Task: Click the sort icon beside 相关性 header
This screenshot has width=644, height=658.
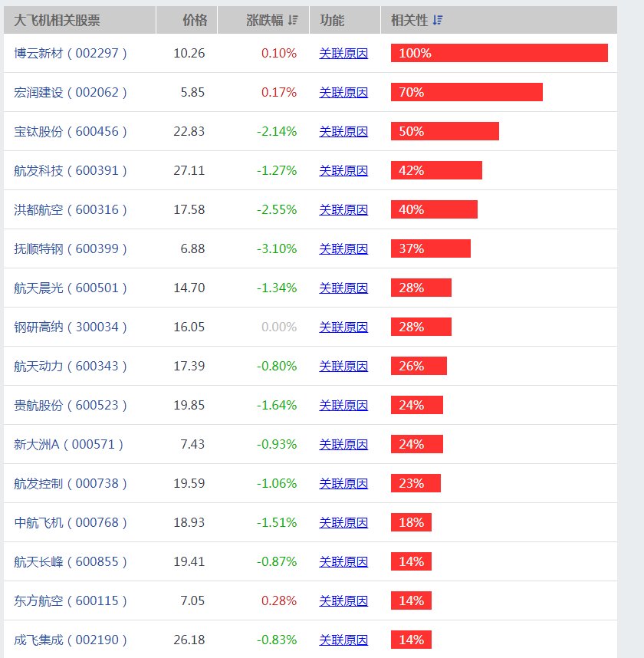Action: click(437, 20)
